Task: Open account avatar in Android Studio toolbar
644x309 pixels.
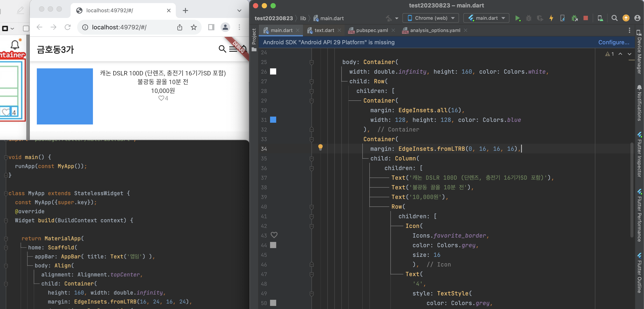Action: point(637,18)
